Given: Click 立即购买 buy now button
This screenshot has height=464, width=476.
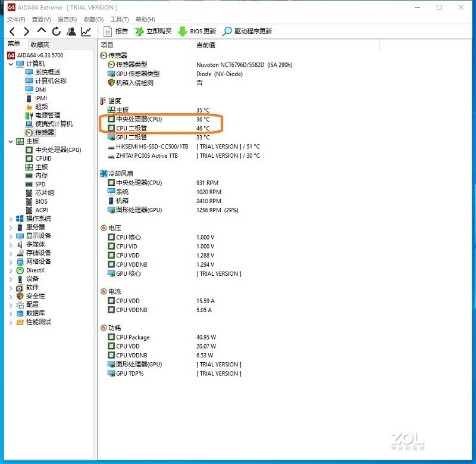Looking at the screenshot, I should tap(153, 32).
